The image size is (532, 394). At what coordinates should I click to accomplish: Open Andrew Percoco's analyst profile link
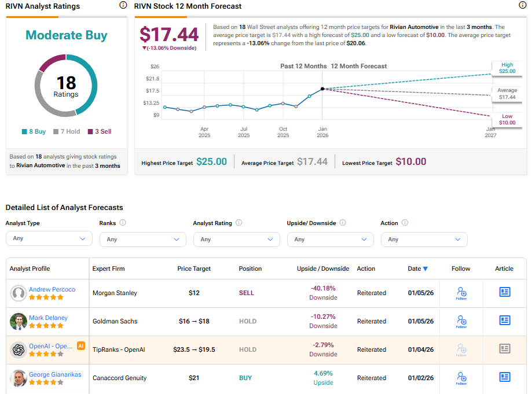pyautogui.click(x=52, y=289)
